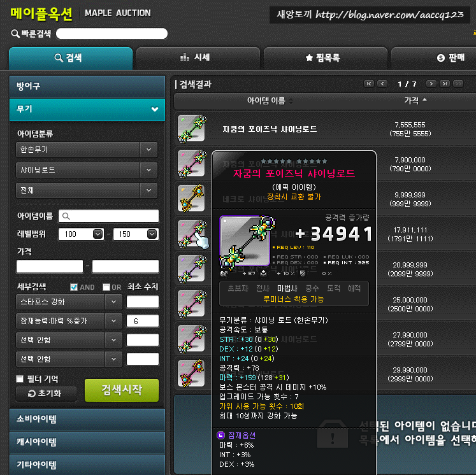Screen dimensions: 476x475
Task: Click the price 7,900,000 cell
Action: coord(410,164)
